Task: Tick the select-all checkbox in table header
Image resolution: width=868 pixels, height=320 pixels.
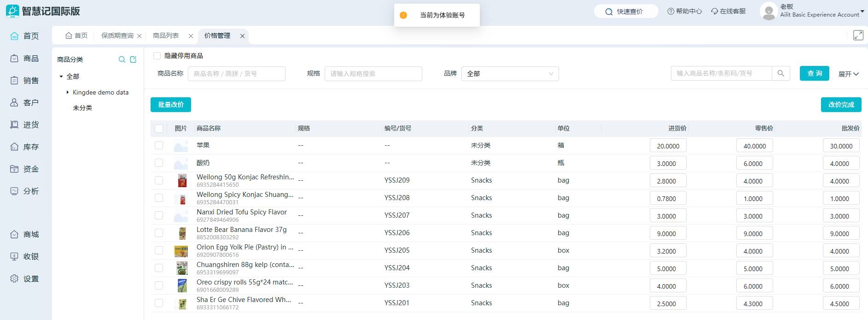Action: pos(159,129)
